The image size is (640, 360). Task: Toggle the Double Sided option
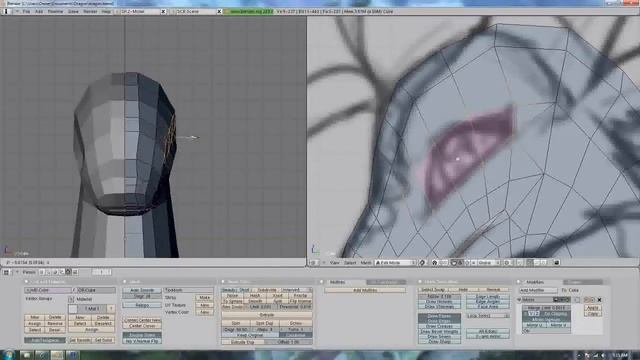(142, 335)
